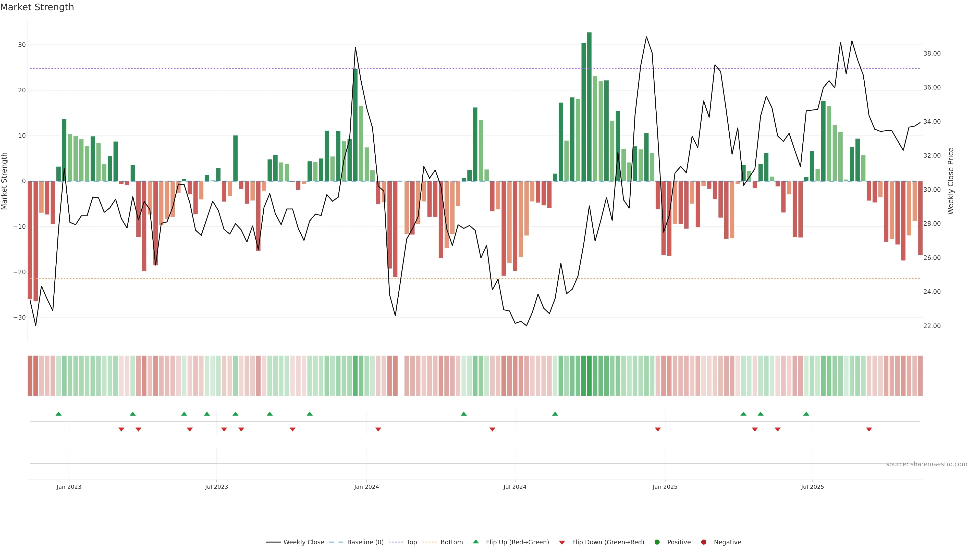Click first green flip-up marker near Jan 2023
This screenshot has height=551, width=980.
point(58,414)
